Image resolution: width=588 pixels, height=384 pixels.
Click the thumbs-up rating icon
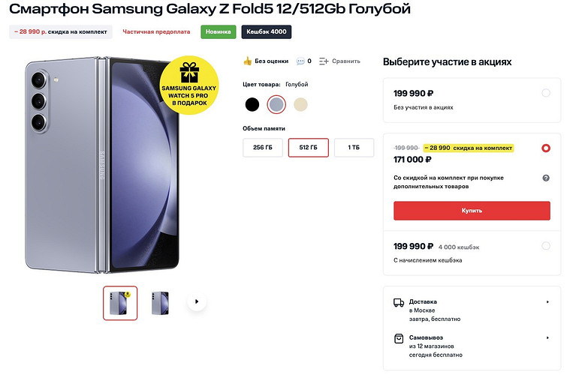click(248, 61)
